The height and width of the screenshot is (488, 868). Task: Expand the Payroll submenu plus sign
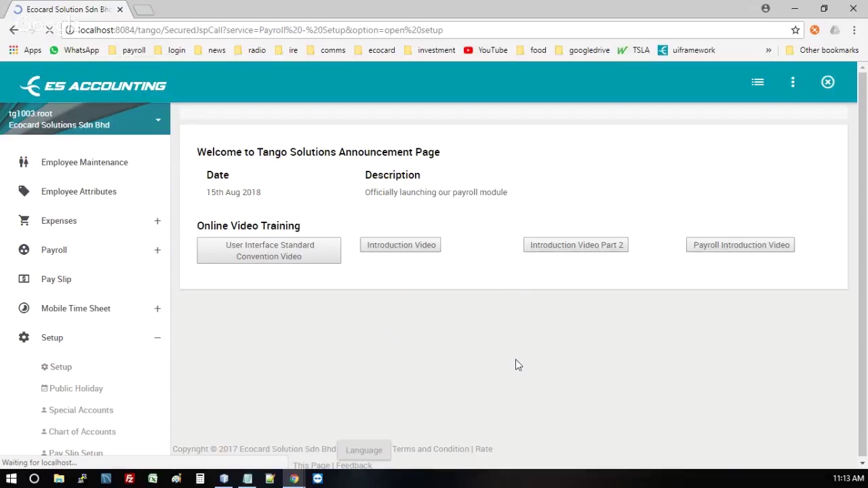[157, 250]
